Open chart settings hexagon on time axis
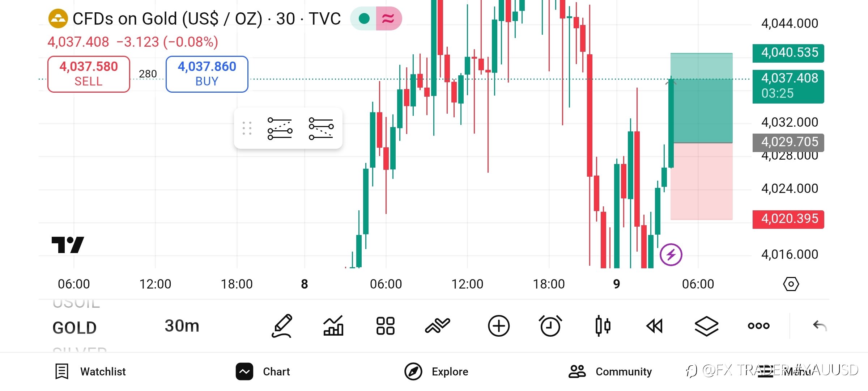Screen dimensions: 868x391 click(x=791, y=284)
